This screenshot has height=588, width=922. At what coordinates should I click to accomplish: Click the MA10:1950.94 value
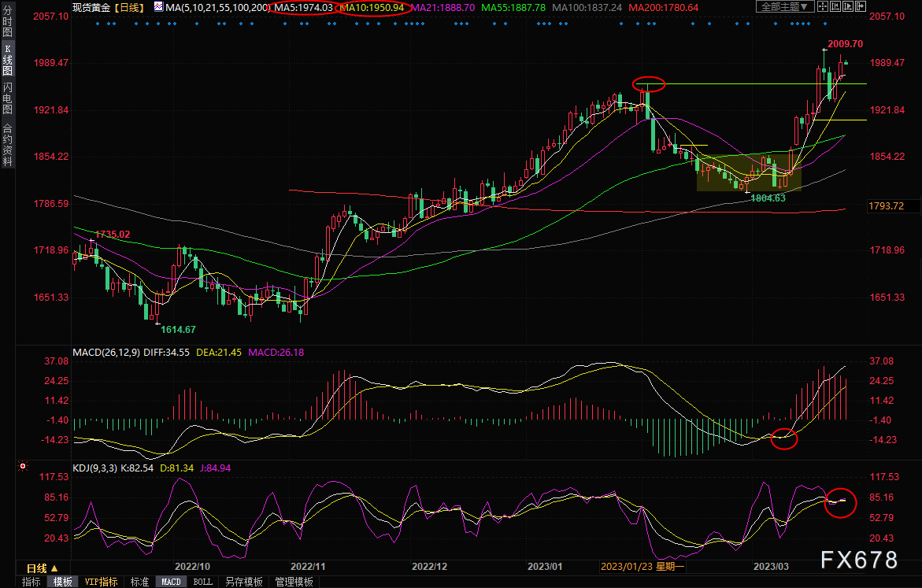click(x=372, y=8)
